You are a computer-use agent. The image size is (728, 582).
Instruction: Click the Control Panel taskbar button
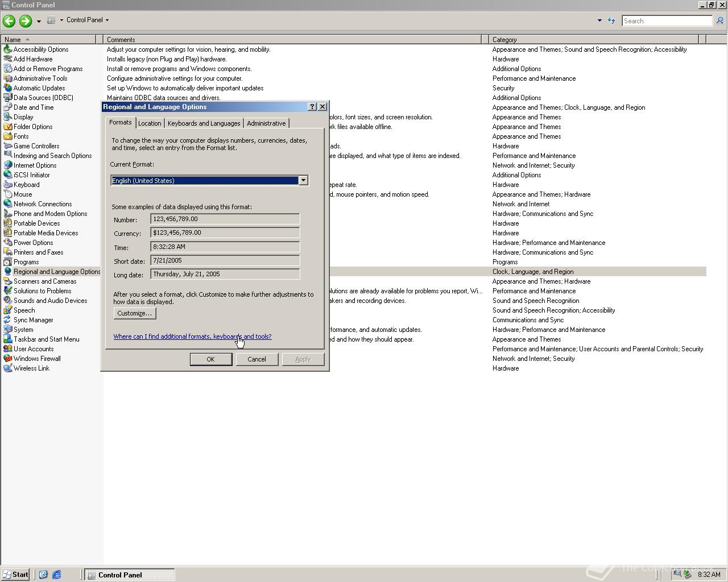[x=130, y=575]
